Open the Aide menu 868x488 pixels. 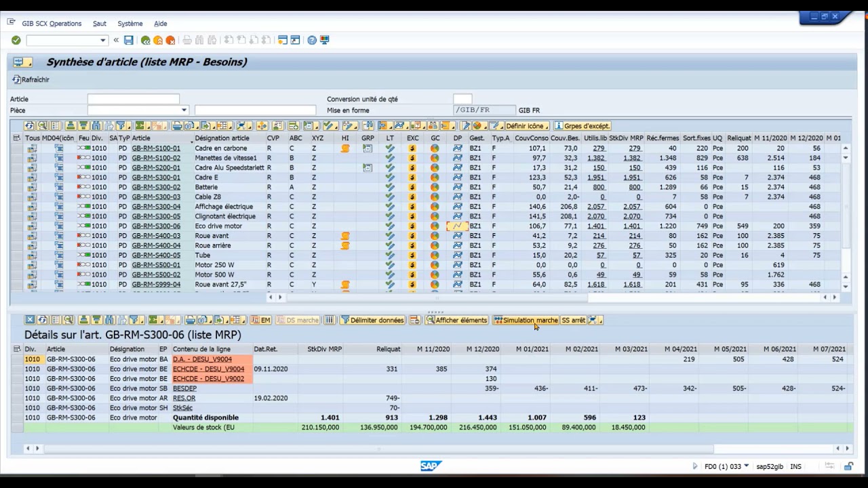160,24
